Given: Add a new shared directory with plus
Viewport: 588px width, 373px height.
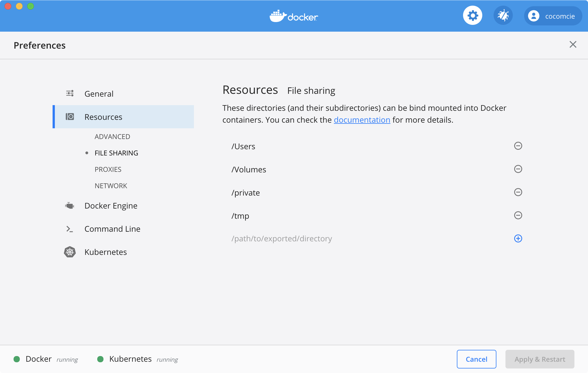Looking at the screenshot, I should [518, 238].
